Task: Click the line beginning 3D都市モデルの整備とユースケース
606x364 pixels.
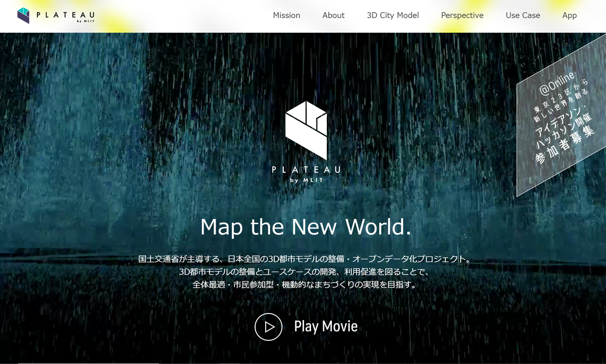Action: click(305, 272)
